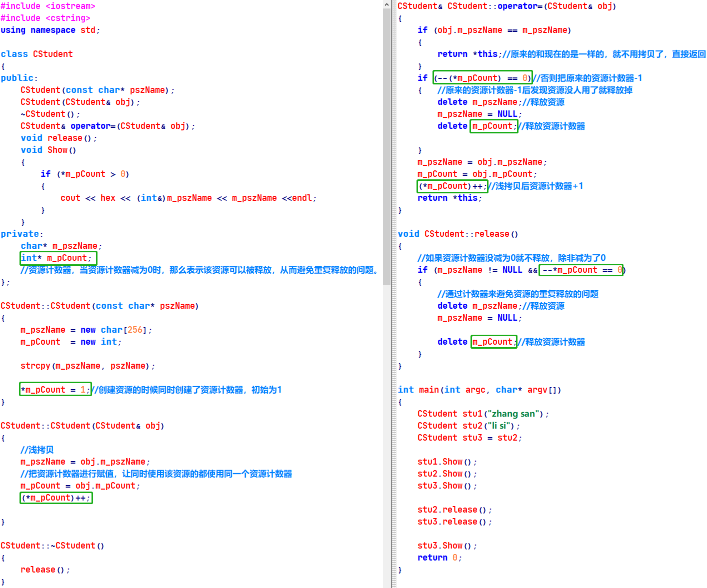Click the 'void Show()' method header
The height and width of the screenshot is (588, 707).
48,150
